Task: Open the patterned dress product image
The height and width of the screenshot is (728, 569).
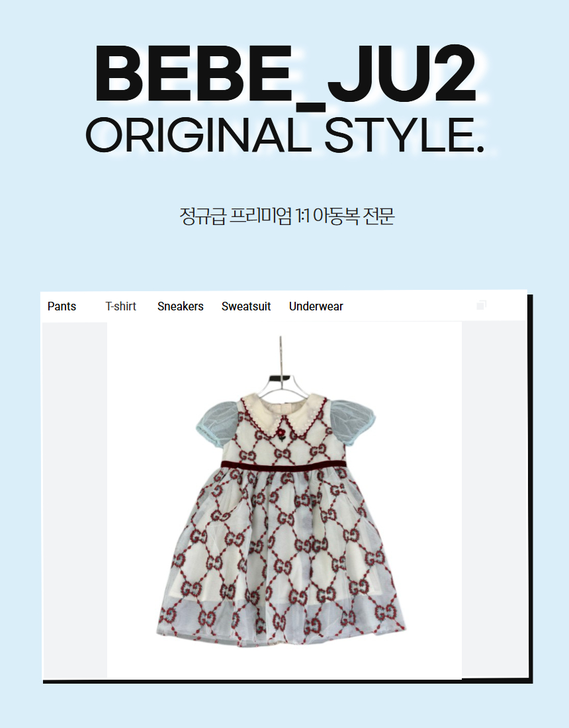Action: click(x=284, y=500)
